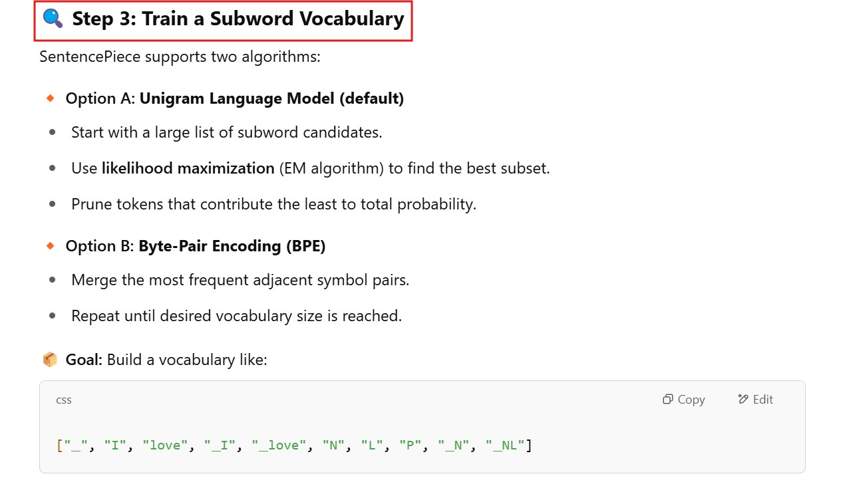
Task: Click the "Merge the most frequent" bullet
Action: pyautogui.click(x=240, y=280)
